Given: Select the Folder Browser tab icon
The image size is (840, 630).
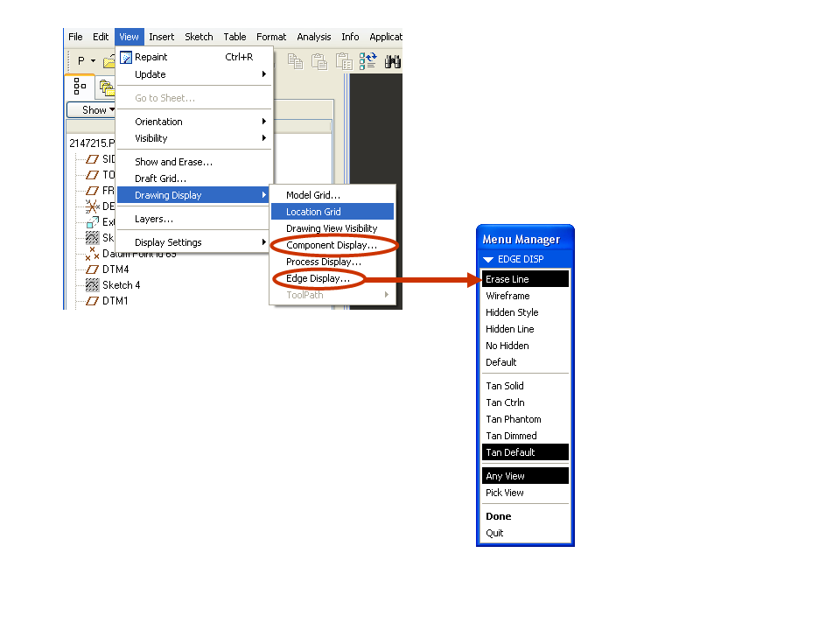Looking at the screenshot, I should [107, 87].
